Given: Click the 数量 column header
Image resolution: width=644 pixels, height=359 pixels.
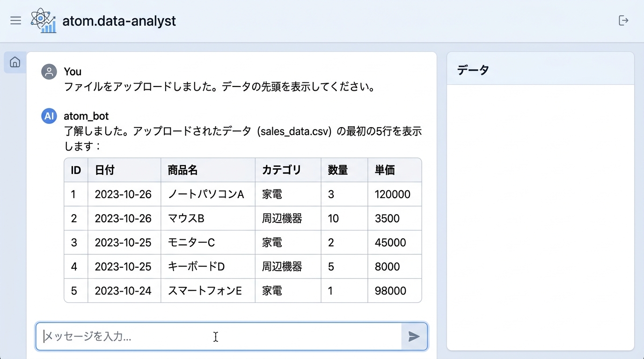Looking at the screenshot, I should pyautogui.click(x=337, y=170).
